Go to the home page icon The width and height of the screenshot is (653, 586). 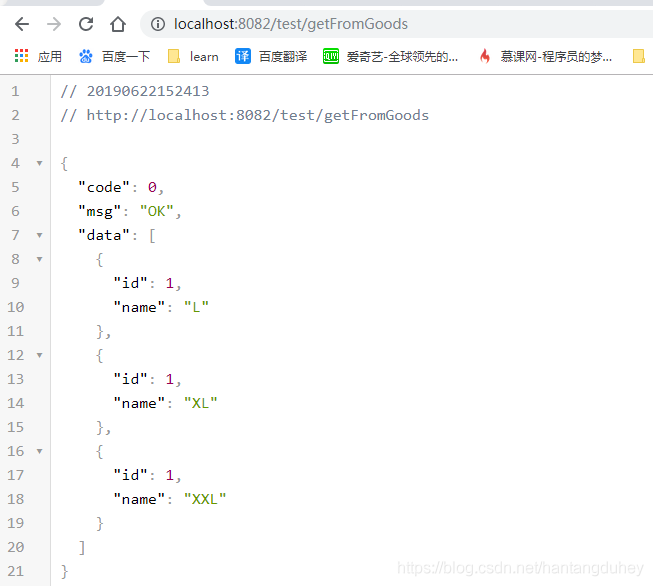point(118,24)
